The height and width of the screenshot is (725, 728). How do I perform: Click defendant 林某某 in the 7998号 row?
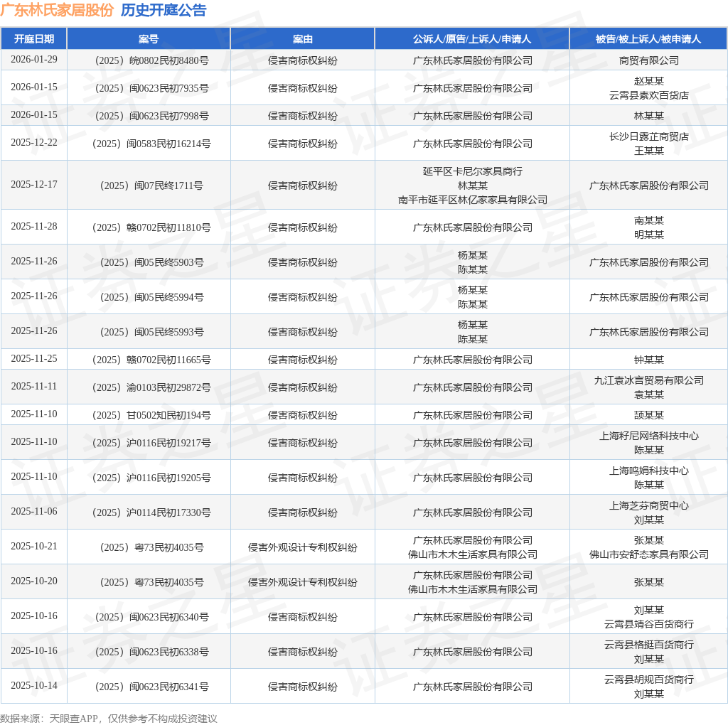click(648, 116)
